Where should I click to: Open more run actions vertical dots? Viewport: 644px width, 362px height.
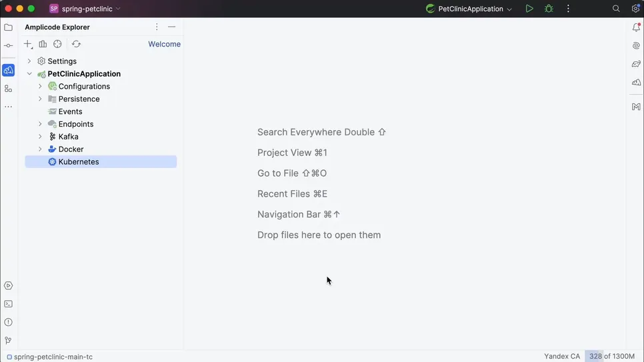pyautogui.click(x=569, y=9)
